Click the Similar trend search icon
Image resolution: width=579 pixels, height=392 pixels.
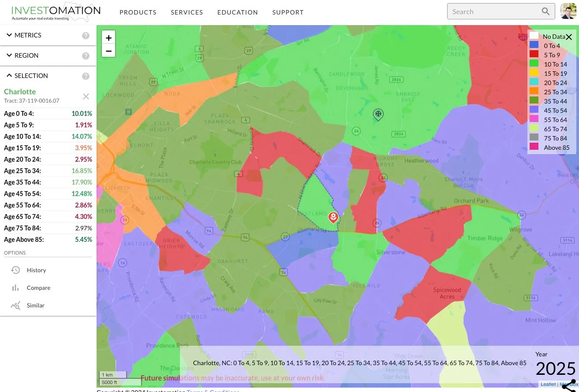pyautogui.click(x=15, y=305)
